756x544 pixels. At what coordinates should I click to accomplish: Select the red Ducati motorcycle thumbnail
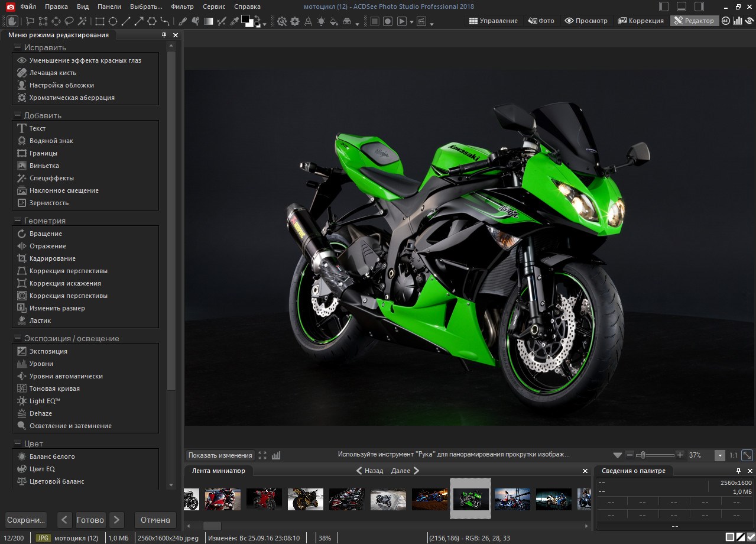pos(264,499)
